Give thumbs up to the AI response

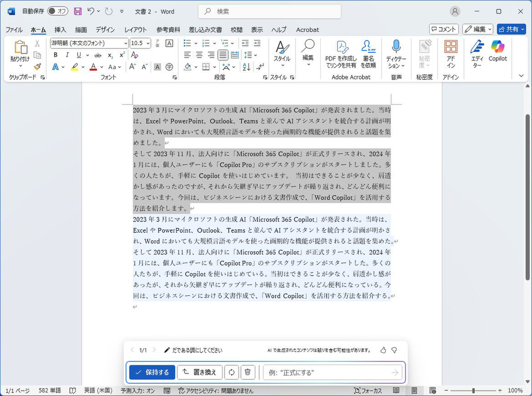click(383, 350)
